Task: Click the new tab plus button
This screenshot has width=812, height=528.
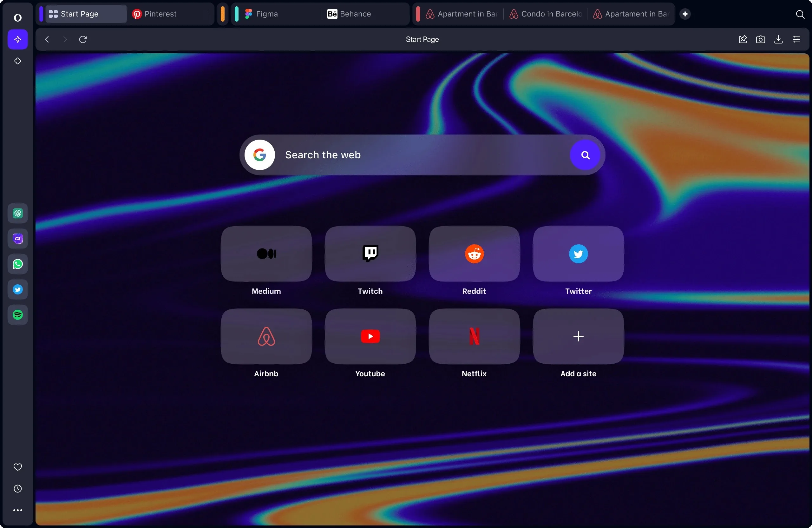Action: click(x=685, y=14)
